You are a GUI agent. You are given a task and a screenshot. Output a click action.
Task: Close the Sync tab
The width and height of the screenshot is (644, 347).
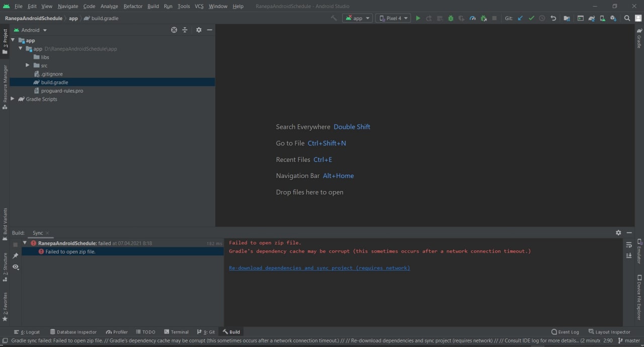tap(47, 233)
